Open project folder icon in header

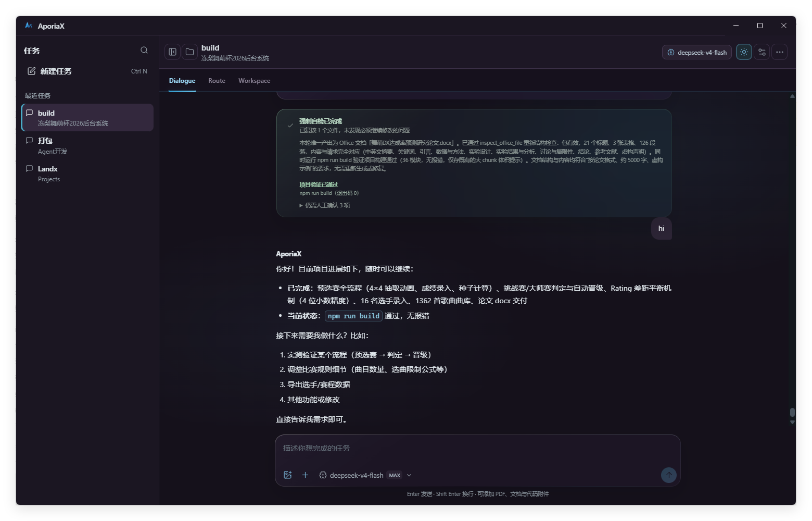tap(190, 52)
